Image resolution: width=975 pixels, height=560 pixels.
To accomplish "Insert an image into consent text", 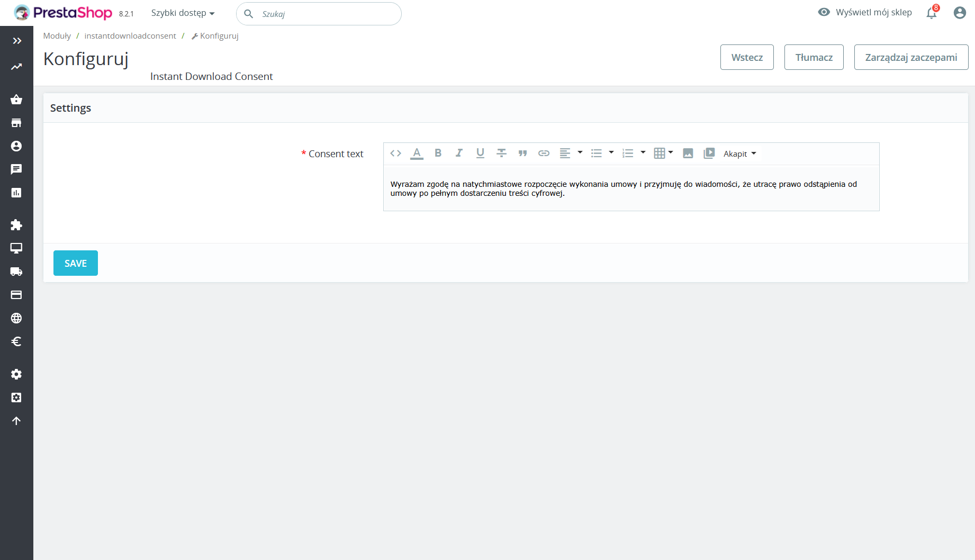I will (x=688, y=153).
